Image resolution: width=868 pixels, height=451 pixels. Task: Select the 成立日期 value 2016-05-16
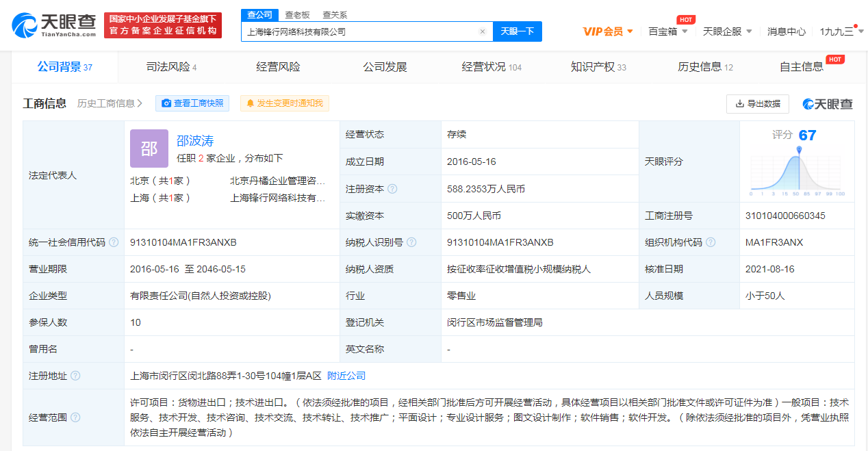473,162
